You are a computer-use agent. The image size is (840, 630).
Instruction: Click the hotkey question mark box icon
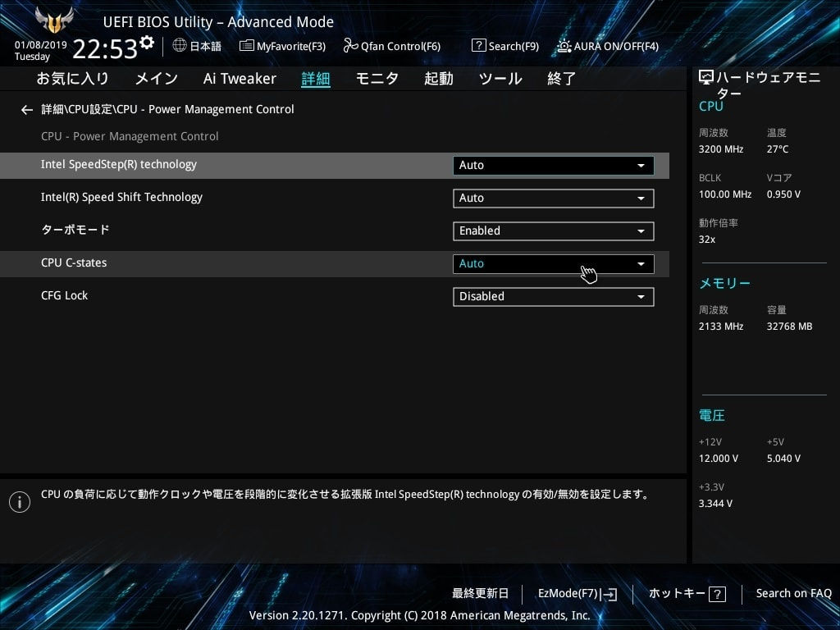(x=717, y=594)
